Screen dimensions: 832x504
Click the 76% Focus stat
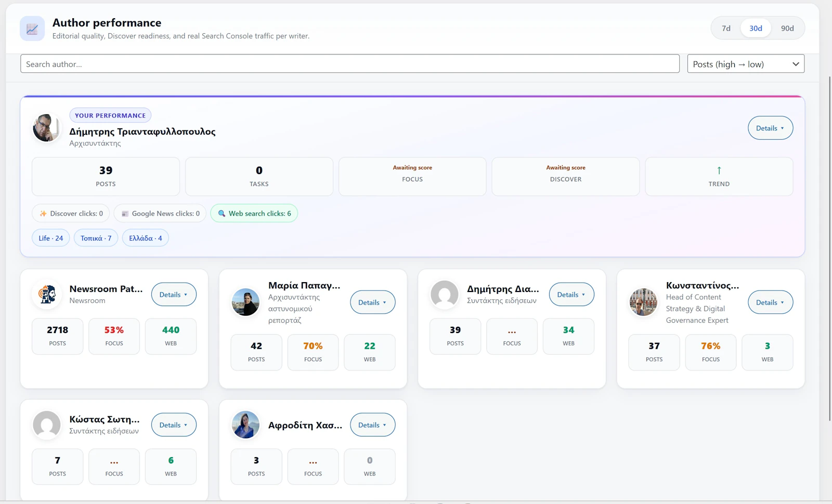point(711,352)
